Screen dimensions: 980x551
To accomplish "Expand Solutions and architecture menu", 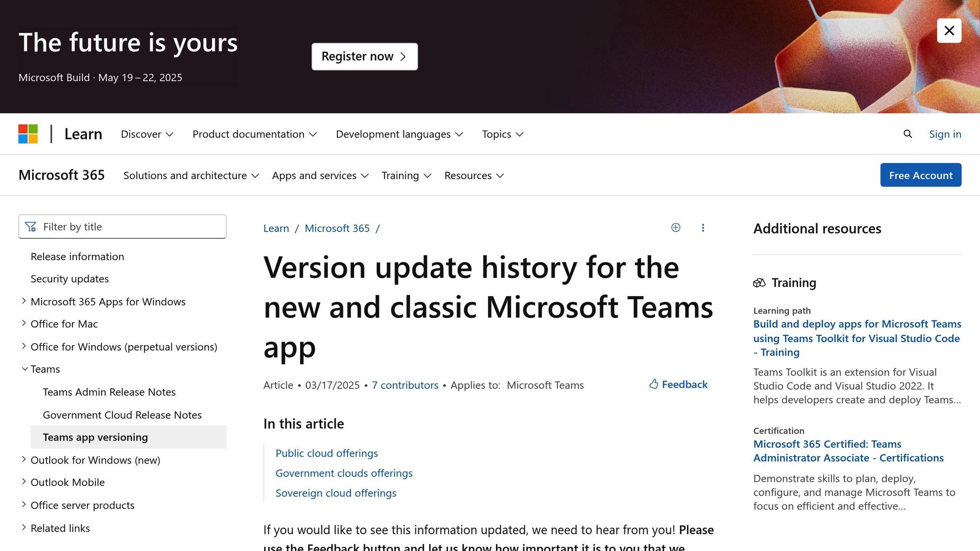I will [191, 176].
